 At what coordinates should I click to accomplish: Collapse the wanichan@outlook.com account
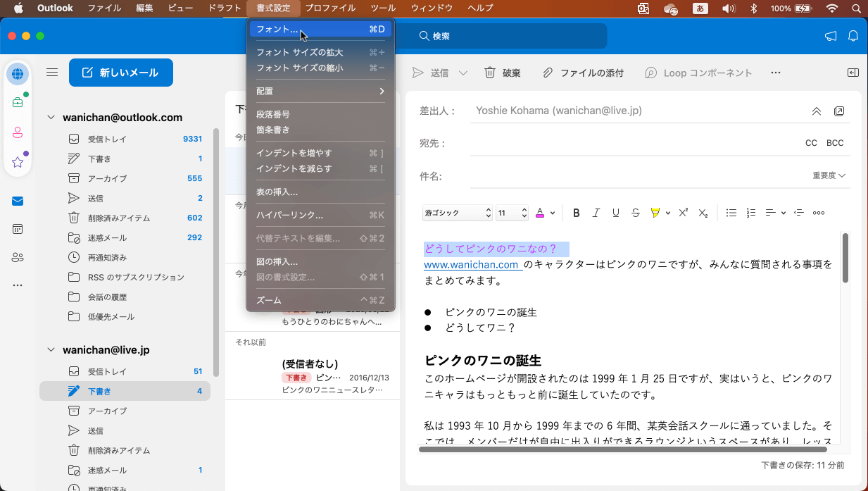point(51,118)
